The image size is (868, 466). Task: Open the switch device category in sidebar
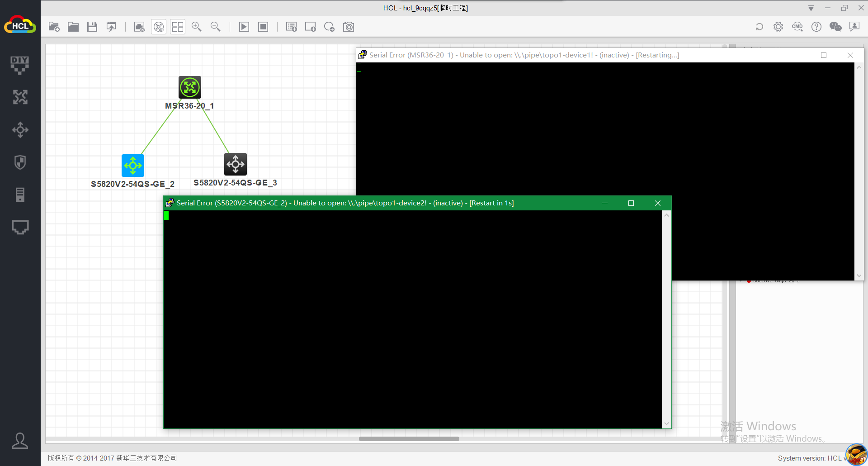[x=20, y=130]
